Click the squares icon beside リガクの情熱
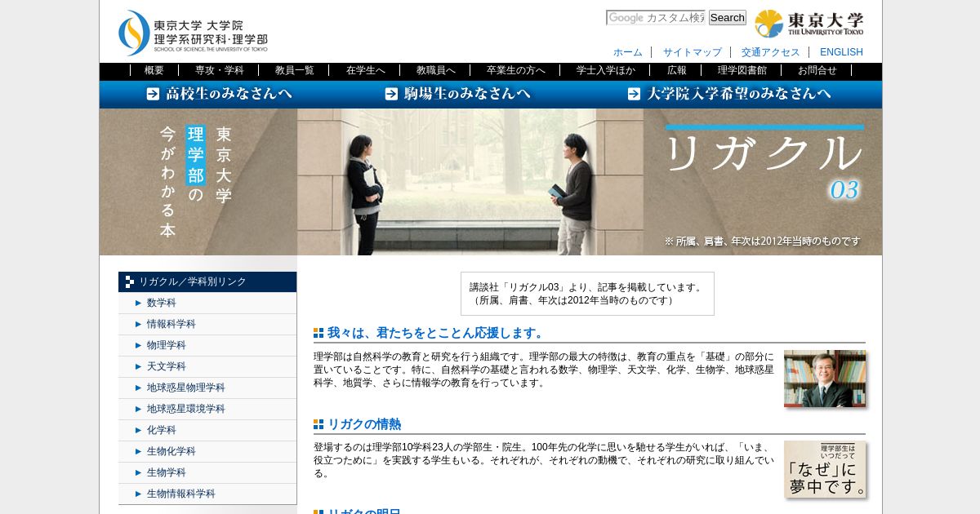This screenshot has width=980, height=514. [x=318, y=424]
